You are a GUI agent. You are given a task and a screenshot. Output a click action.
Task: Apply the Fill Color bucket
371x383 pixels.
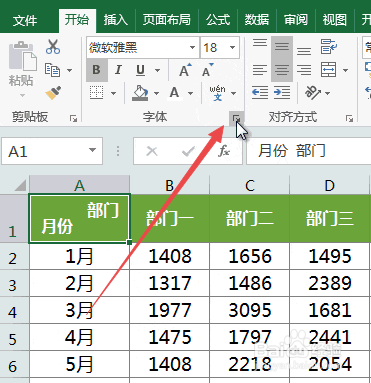tap(140, 93)
